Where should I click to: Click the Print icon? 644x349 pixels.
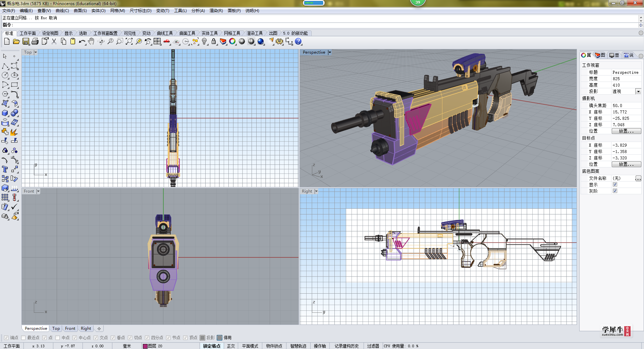click(x=35, y=41)
